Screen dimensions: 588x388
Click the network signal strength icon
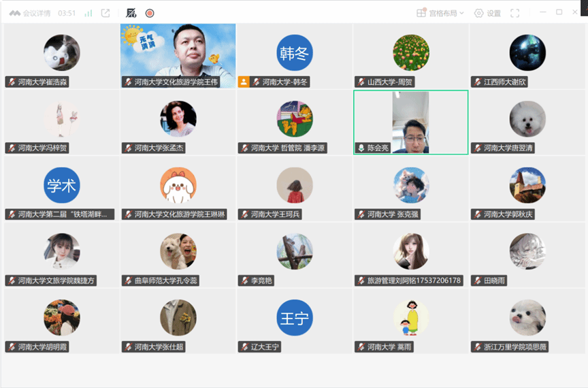click(x=88, y=13)
